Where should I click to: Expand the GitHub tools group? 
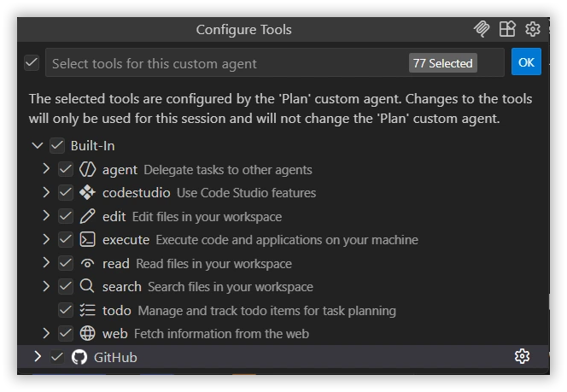37,356
